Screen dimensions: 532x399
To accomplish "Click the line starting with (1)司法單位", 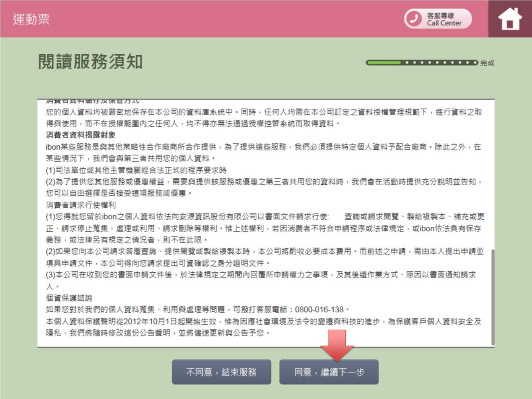I will point(136,170).
